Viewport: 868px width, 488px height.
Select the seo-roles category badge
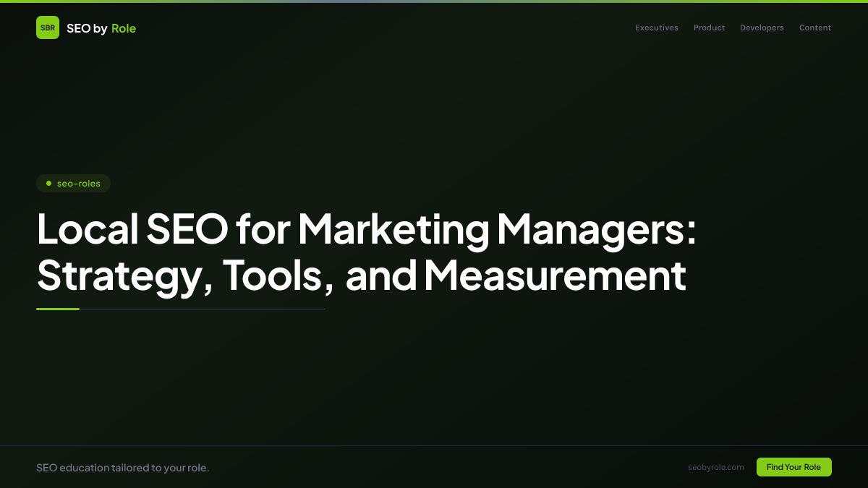point(74,183)
